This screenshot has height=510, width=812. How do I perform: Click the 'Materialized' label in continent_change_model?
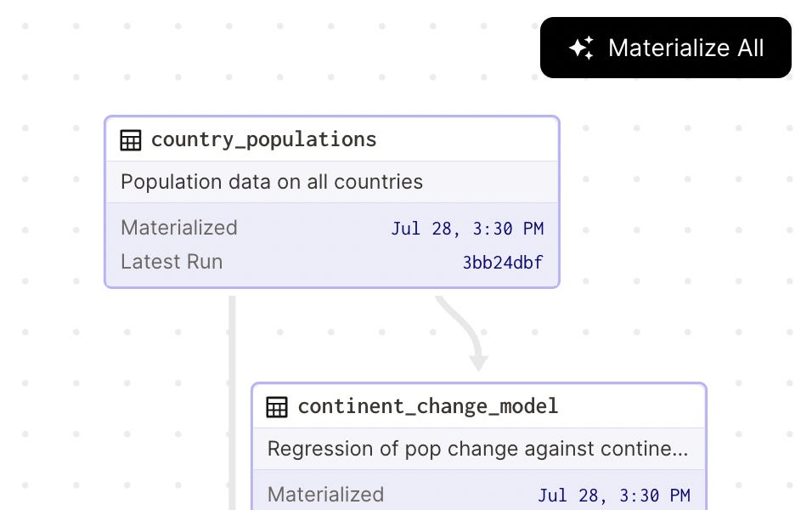click(x=325, y=495)
